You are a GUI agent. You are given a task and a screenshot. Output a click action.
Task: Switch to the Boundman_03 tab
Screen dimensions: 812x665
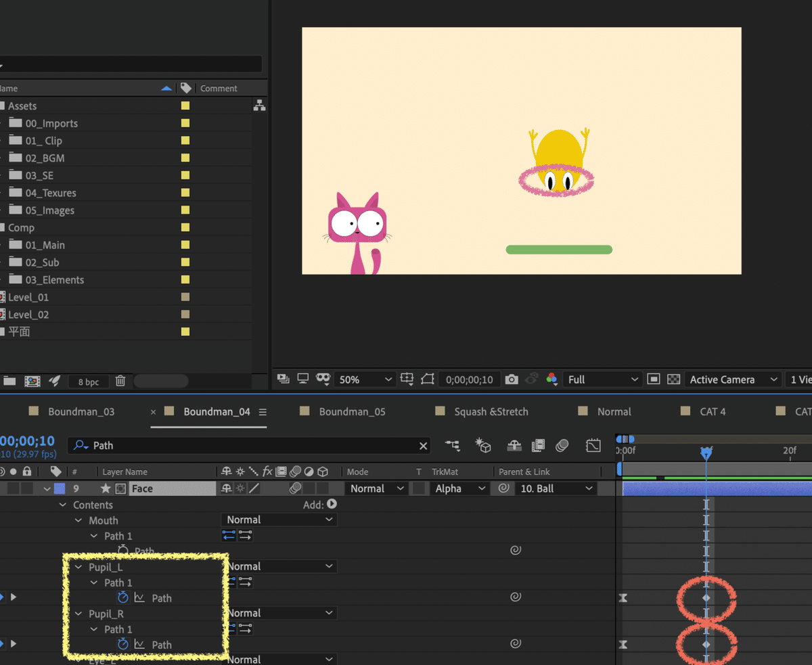click(81, 411)
